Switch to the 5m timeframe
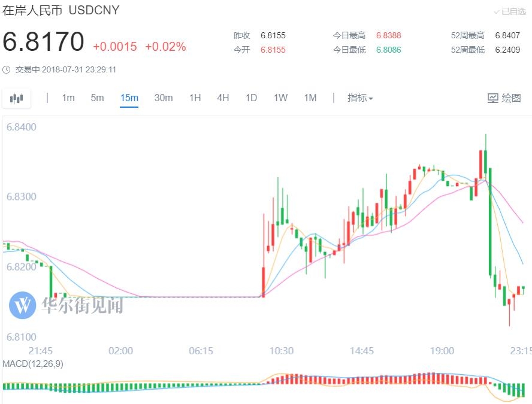The height and width of the screenshot is (404, 532). pos(97,98)
